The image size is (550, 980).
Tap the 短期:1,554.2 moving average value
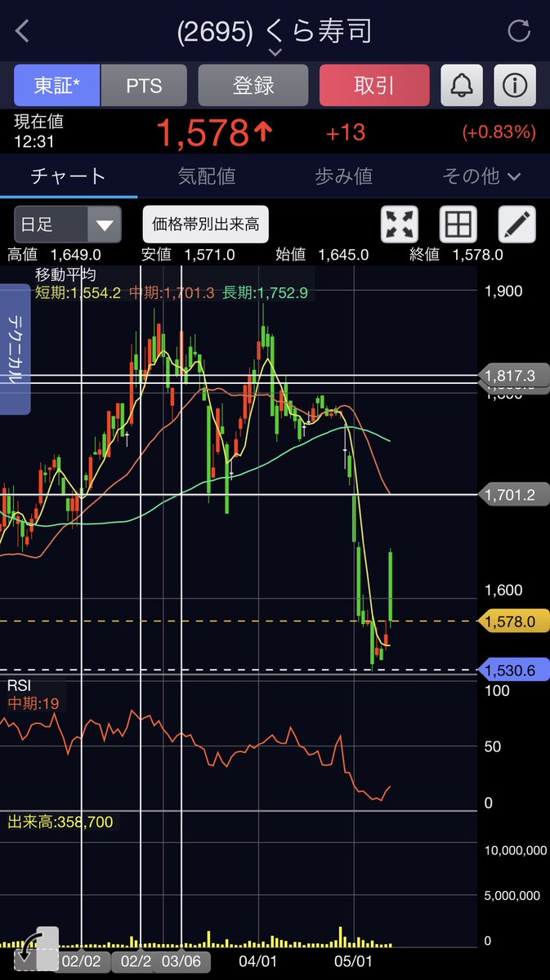78,292
